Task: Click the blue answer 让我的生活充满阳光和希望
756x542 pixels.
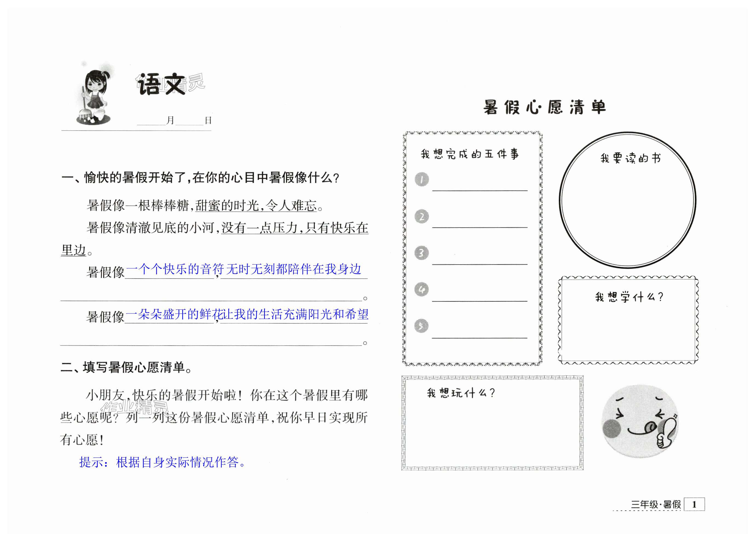Action: [296, 314]
